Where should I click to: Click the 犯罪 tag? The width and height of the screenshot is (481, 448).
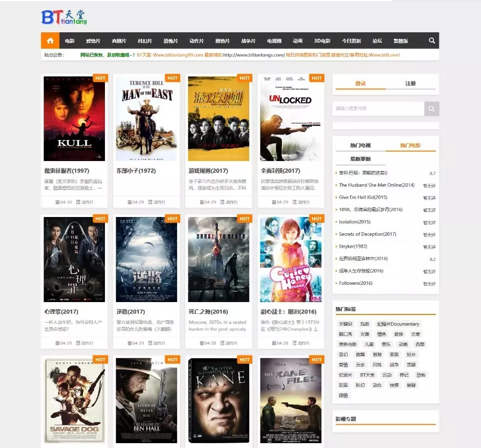pos(344,385)
